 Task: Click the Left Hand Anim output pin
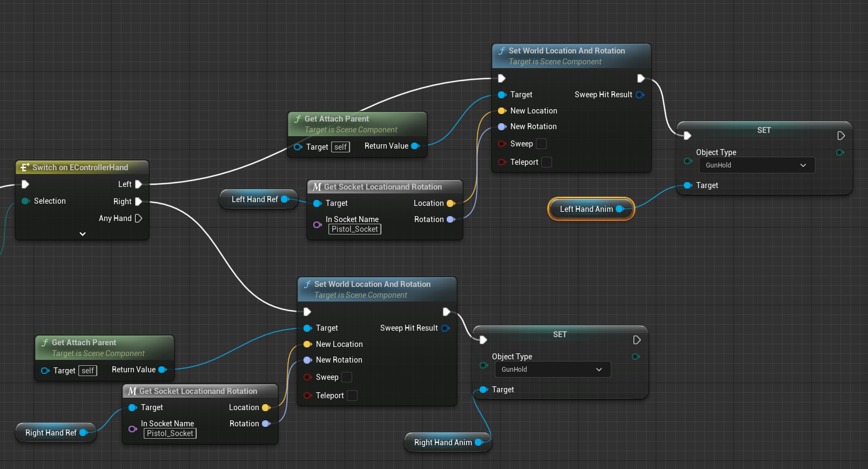coord(620,209)
